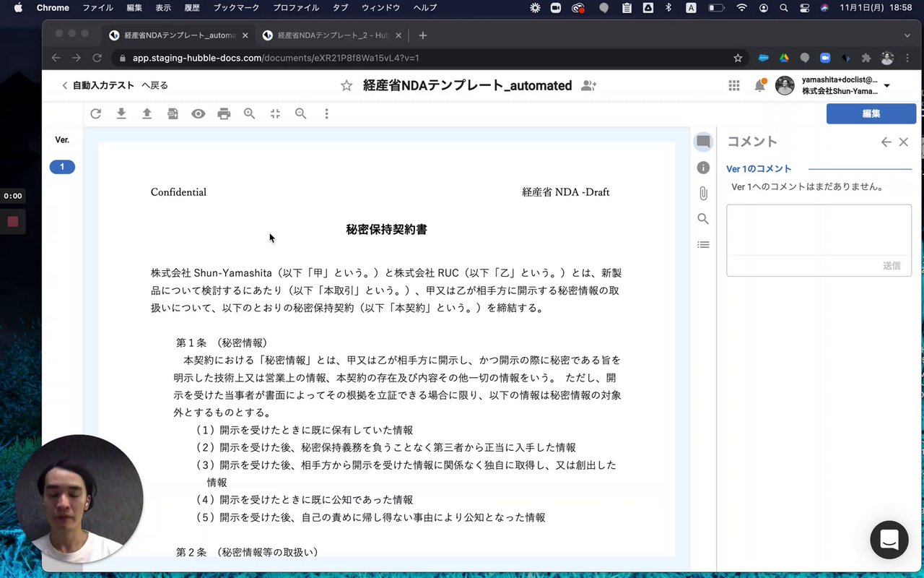
Task: Zoom out of the document
Action: coord(301,113)
